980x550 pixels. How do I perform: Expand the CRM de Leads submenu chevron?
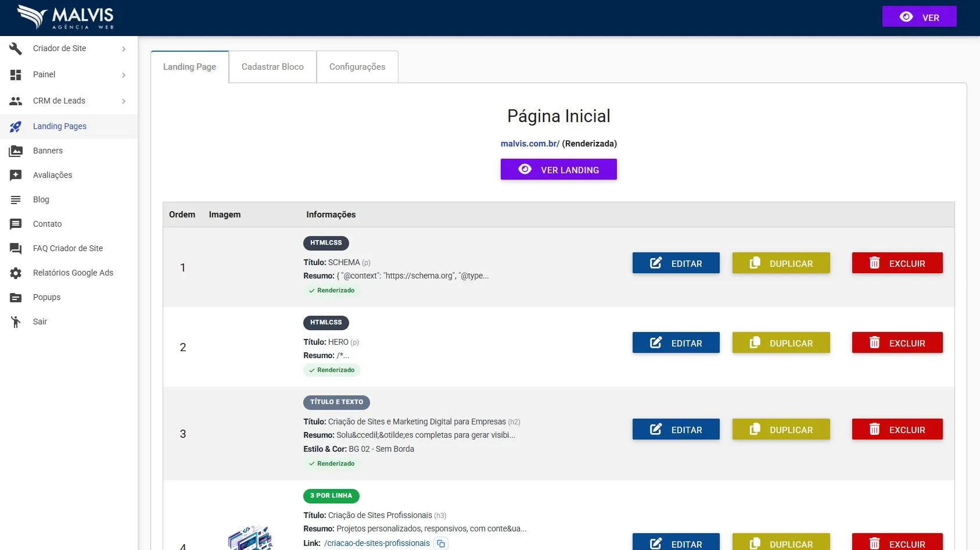point(124,101)
